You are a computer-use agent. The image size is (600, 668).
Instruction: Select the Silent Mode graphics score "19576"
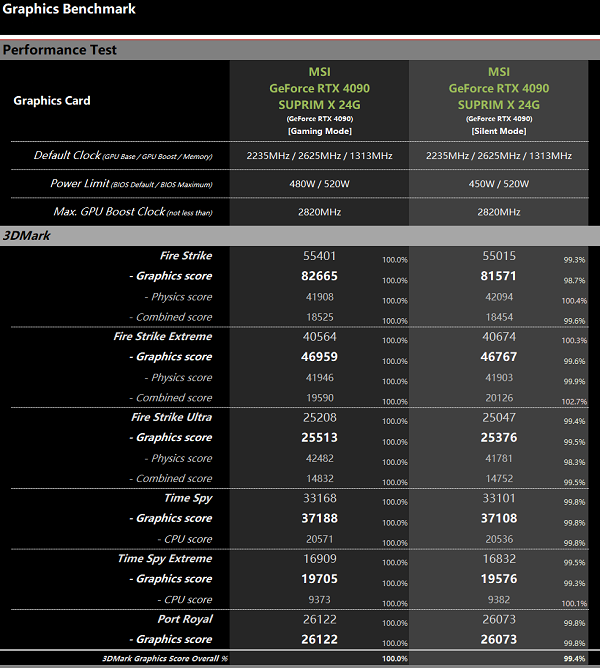coord(499,579)
